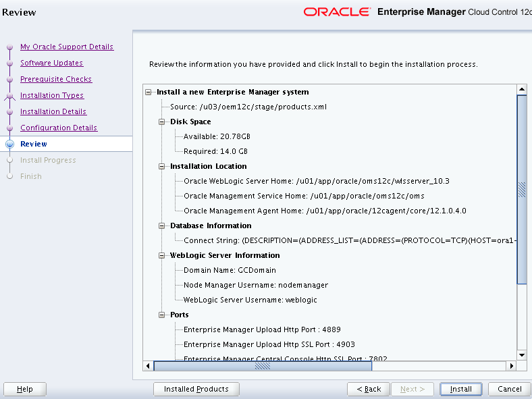Collapse the Install a new Enterprise Manager system node
This screenshot has height=399, width=532.
(x=149, y=92)
